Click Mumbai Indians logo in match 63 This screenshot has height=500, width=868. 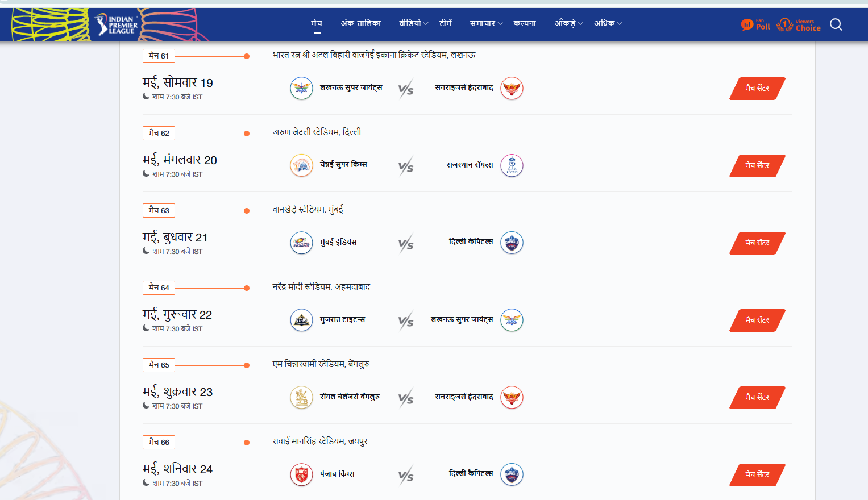click(x=301, y=243)
